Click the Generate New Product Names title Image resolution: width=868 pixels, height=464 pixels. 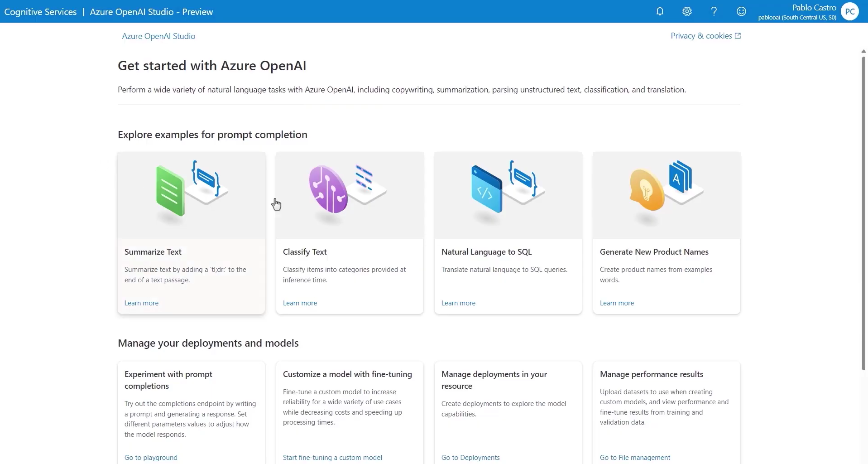point(654,252)
